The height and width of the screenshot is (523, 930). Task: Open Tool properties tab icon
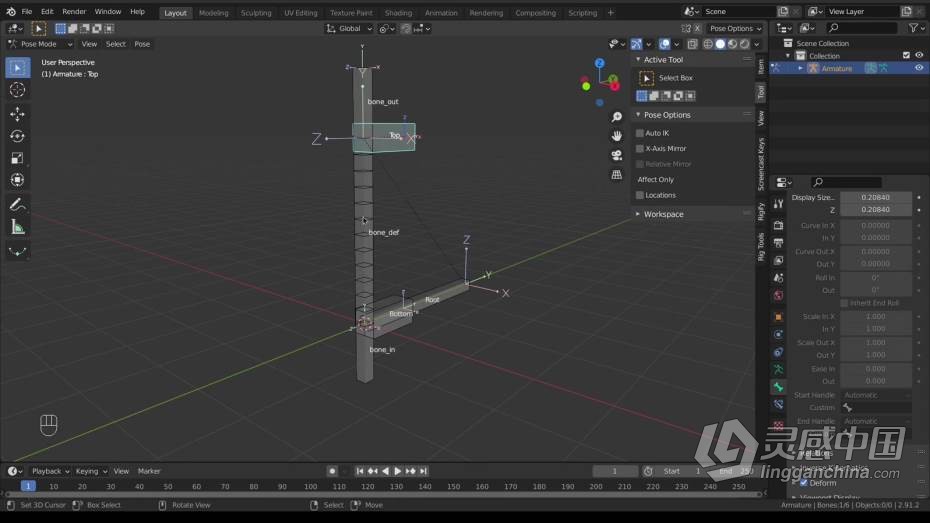(x=779, y=203)
